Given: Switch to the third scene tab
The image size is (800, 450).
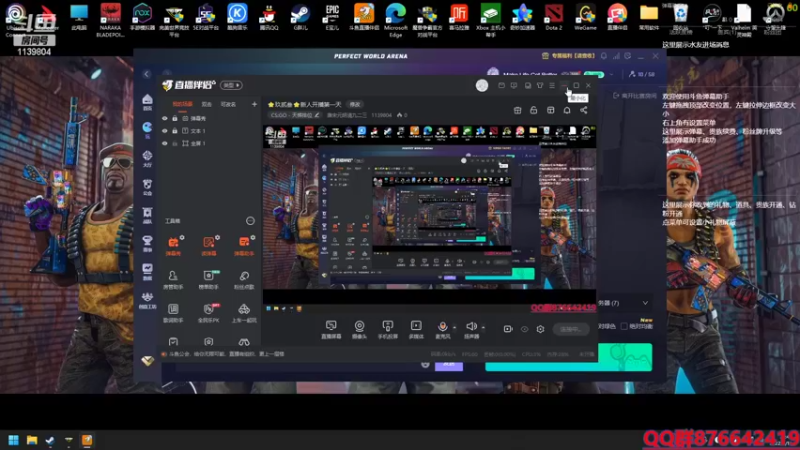Looking at the screenshot, I should 228,104.
